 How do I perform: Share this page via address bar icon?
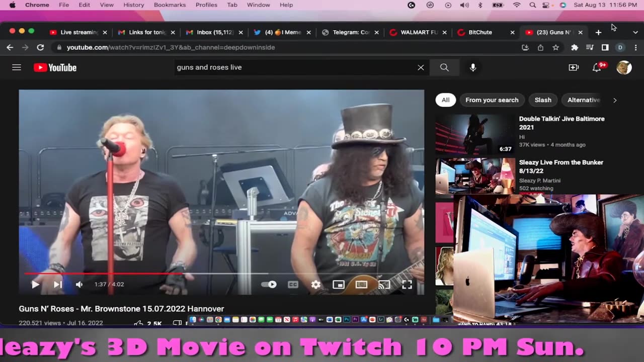coord(540,47)
